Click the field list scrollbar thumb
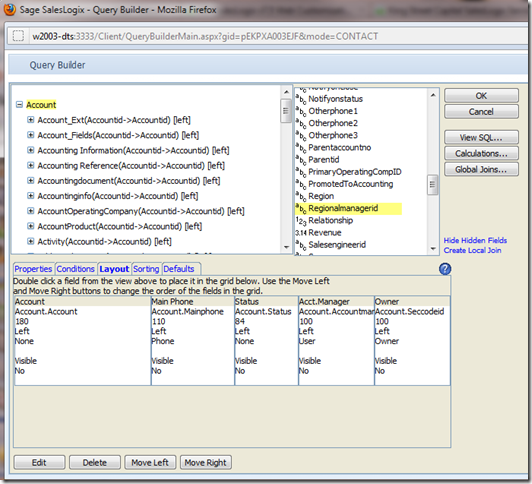The image size is (532, 484). (x=433, y=185)
